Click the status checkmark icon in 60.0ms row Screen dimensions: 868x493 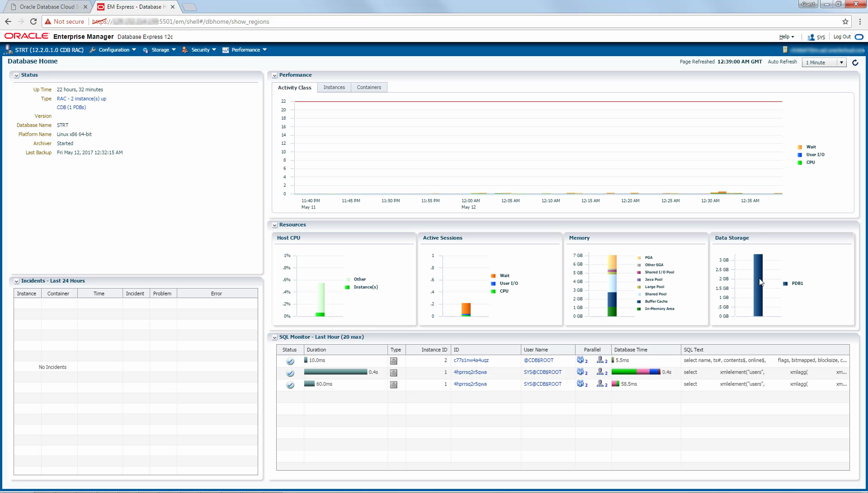[290, 384]
